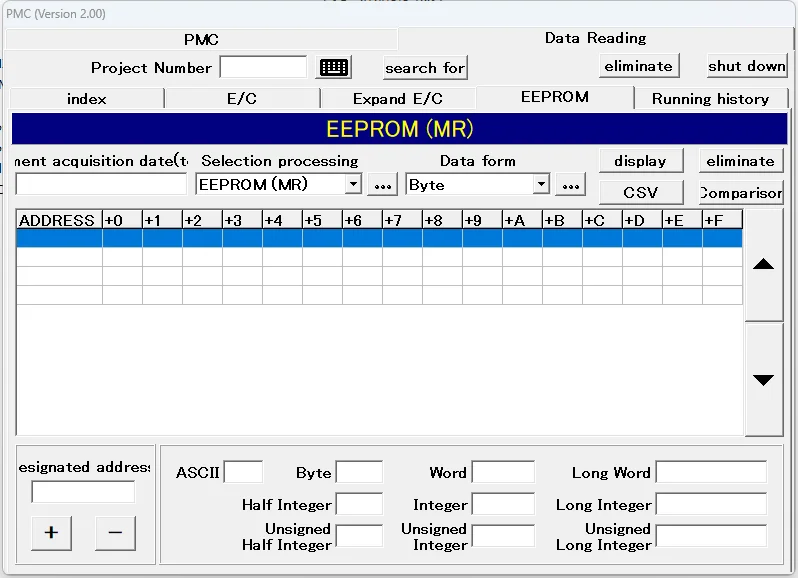798x578 pixels.
Task: Click the Unsigned Integer value field
Action: coord(503,536)
